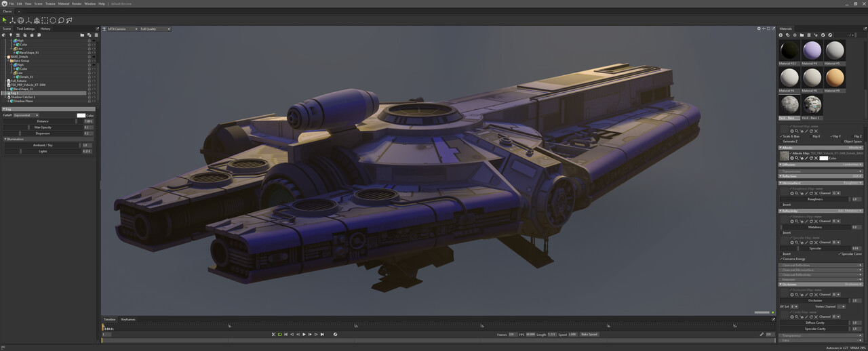The image size is (868, 351).
Task: Switch to the History tab
Action: tap(45, 28)
